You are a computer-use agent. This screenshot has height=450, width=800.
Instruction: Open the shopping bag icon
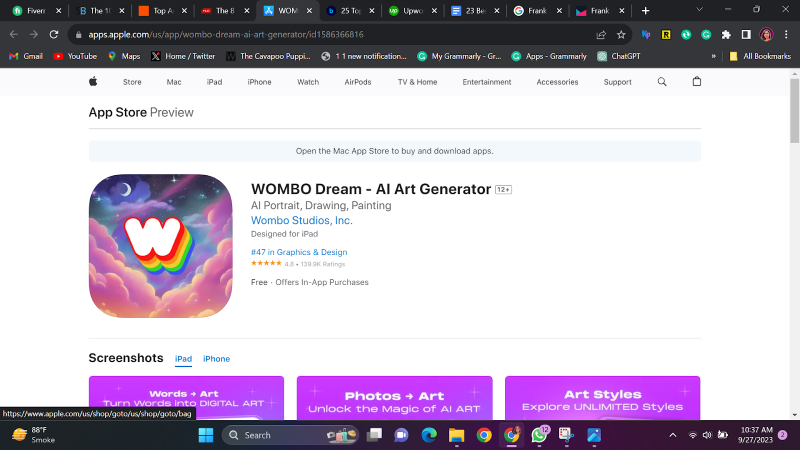697,82
